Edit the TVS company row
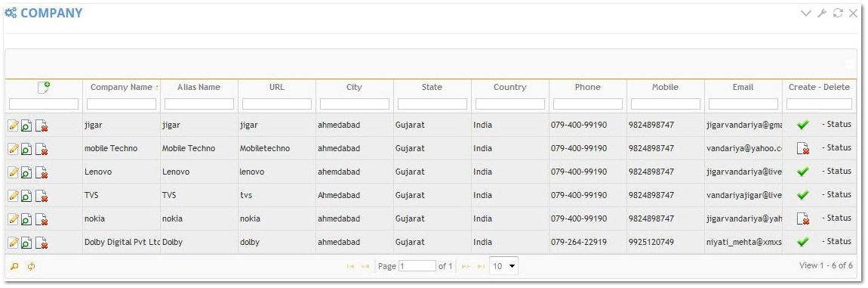868x288 pixels. [x=14, y=195]
